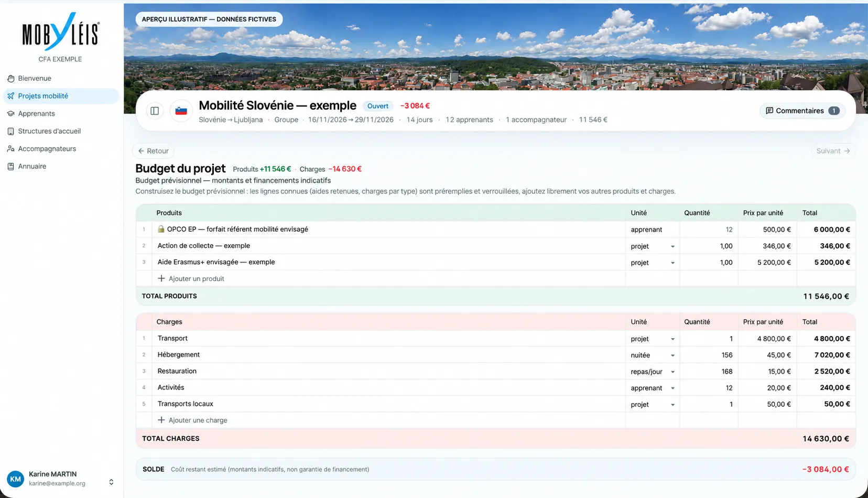868x498 pixels.
Task: Open the Bienvenue page
Action: pos(61,78)
